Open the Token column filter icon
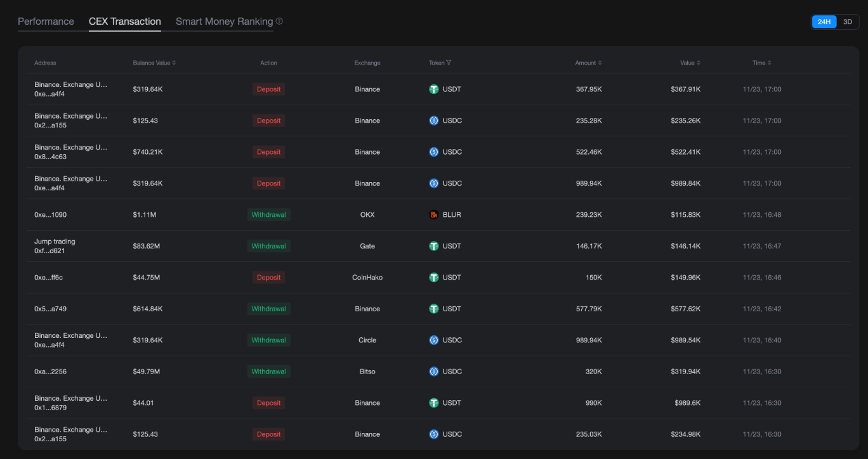The width and height of the screenshot is (868, 459). 449,63
